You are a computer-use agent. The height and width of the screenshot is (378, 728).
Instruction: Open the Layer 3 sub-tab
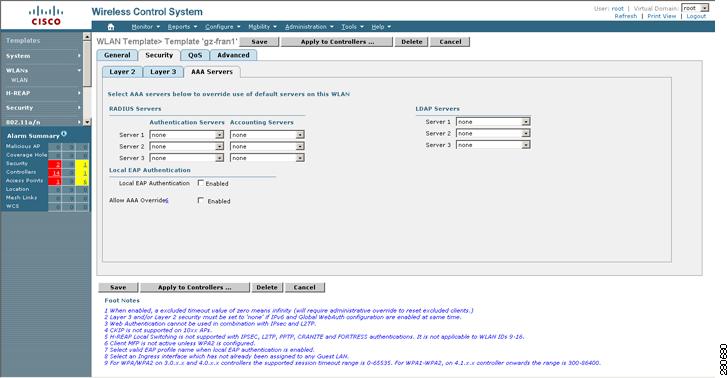coord(163,72)
